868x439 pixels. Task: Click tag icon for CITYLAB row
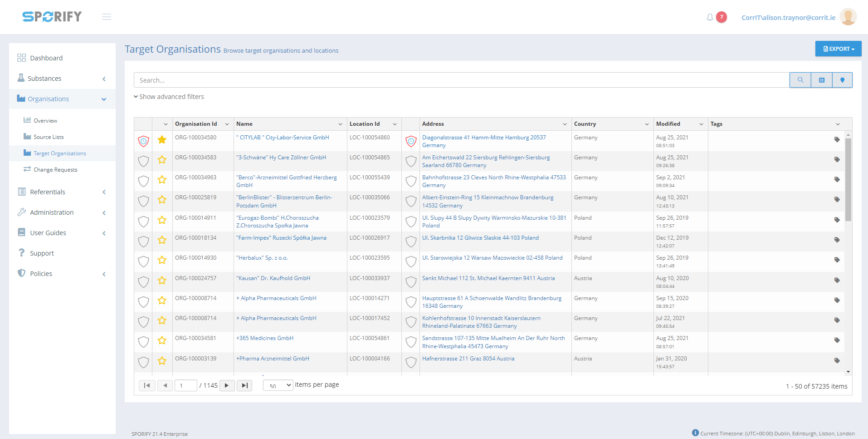point(837,139)
